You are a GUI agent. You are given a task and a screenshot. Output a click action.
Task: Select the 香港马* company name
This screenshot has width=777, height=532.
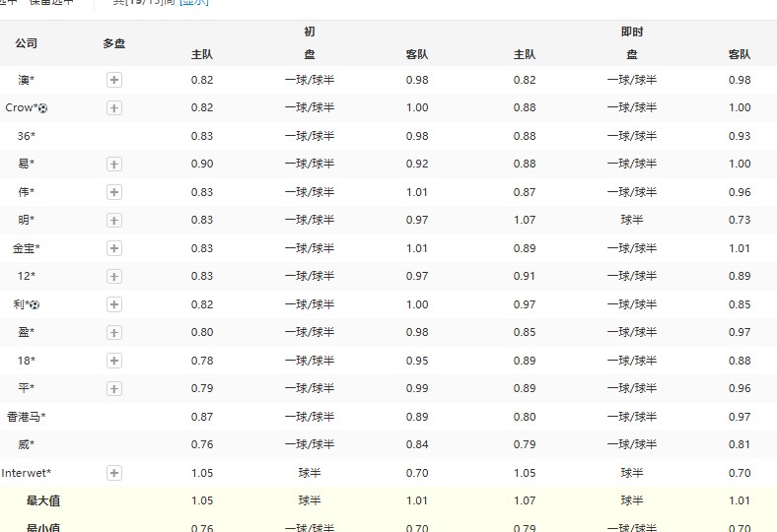pyautogui.click(x=27, y=417)
